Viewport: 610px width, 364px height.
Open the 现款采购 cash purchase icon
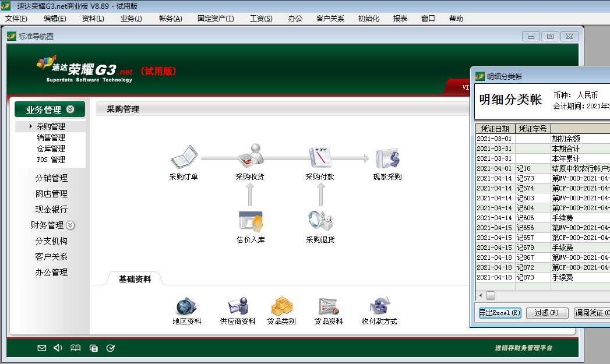pyautogui.click(x=387, y=158)
